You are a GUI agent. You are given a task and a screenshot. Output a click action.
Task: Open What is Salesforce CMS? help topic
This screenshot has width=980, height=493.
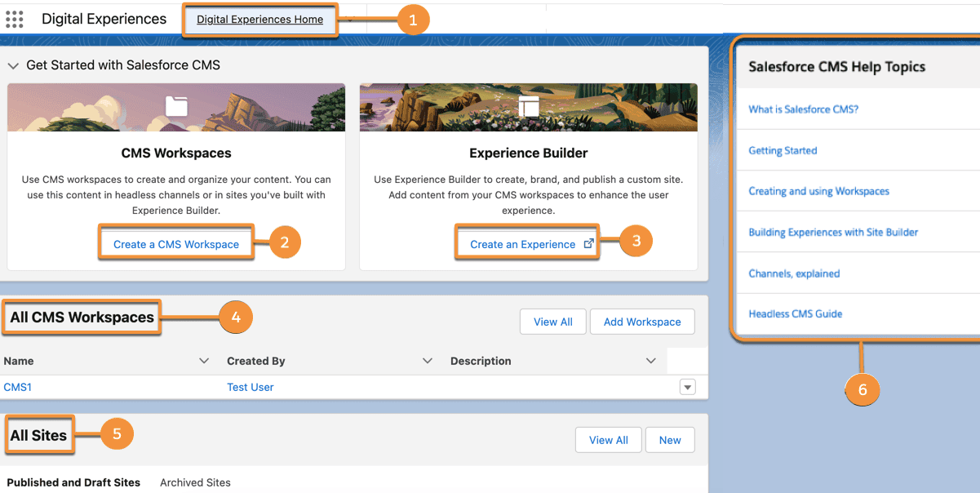(804, 109)
